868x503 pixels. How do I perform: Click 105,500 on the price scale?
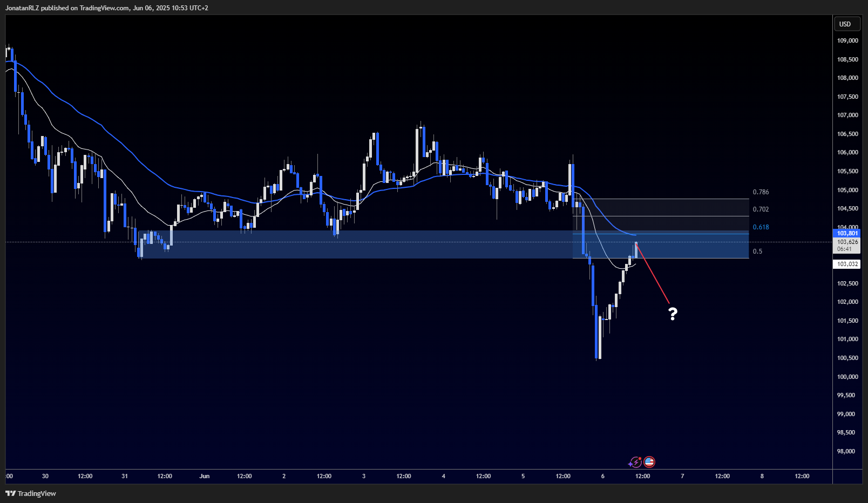(x=847, y=171)
